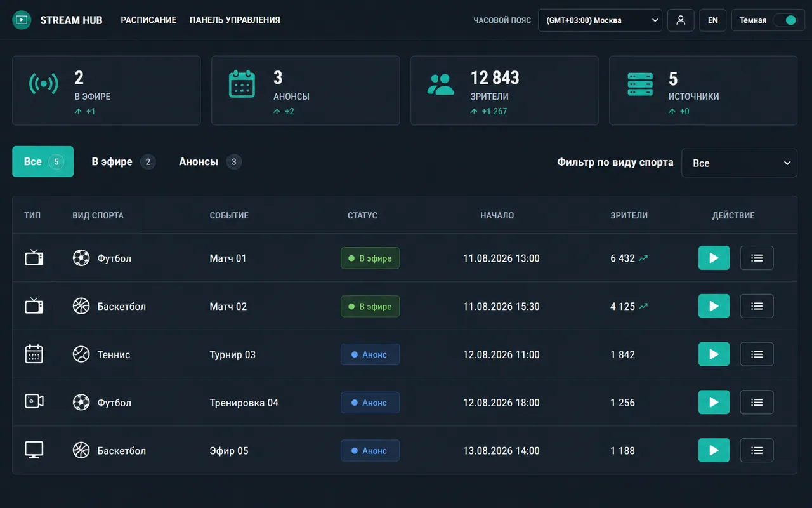812x508 pixels.
Task: Play the Матч 02 stream
Action: (x=714, y=306)
